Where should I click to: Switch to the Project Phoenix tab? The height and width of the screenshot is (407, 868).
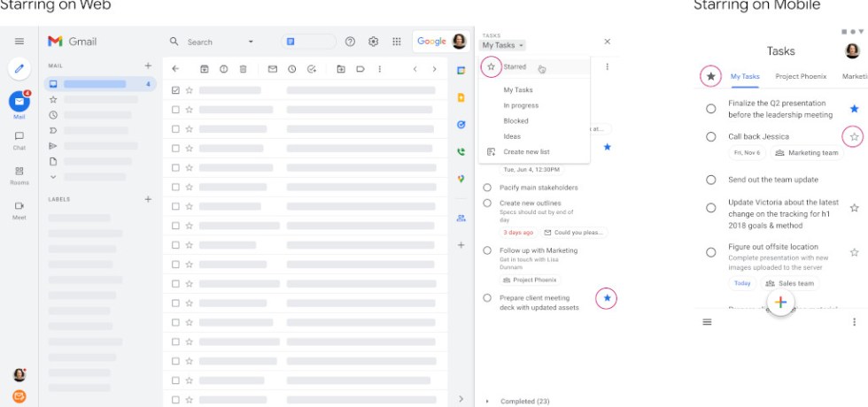pos(800,77)
